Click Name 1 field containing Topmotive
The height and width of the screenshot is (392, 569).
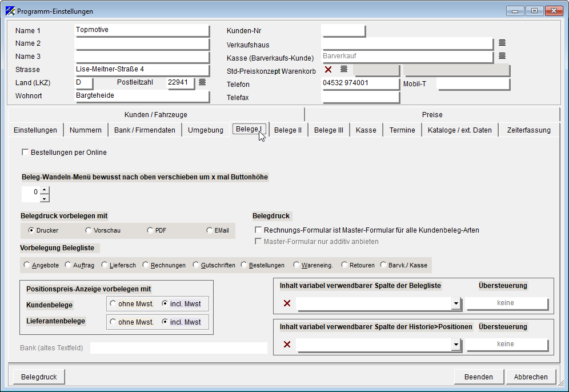(x=142, y=30)
